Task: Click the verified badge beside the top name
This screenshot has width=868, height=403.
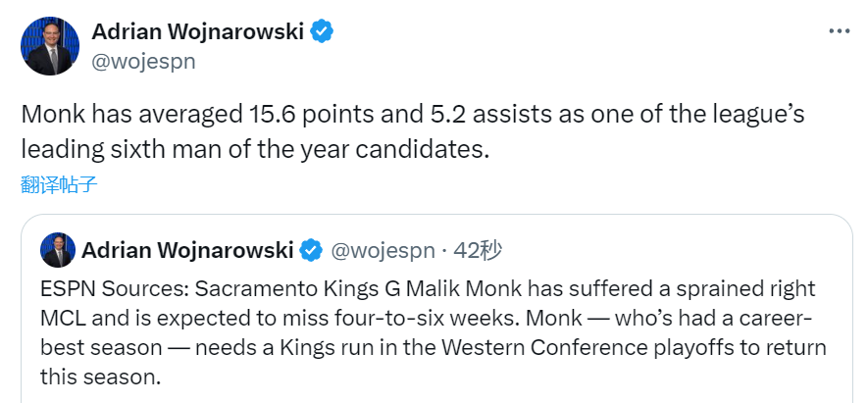Action: (323, 31)
